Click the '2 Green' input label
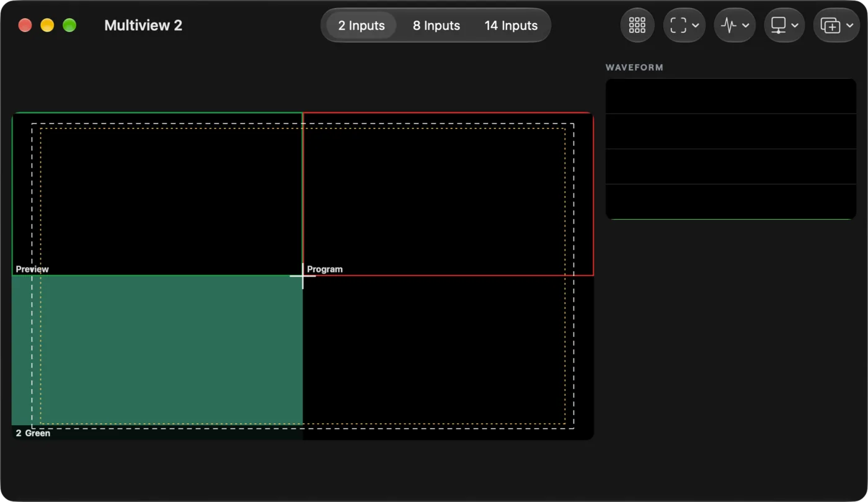 point(33,433)
